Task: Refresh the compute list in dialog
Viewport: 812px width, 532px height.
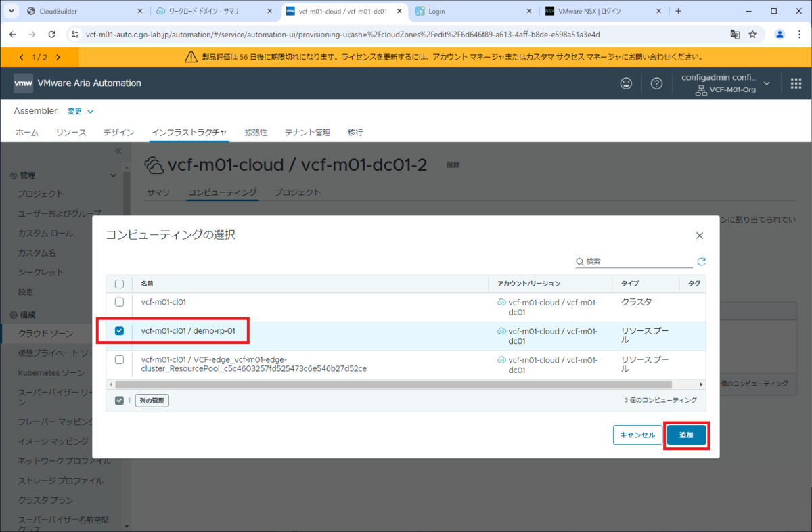Action: pyautogui.click(x=702, y=261)
